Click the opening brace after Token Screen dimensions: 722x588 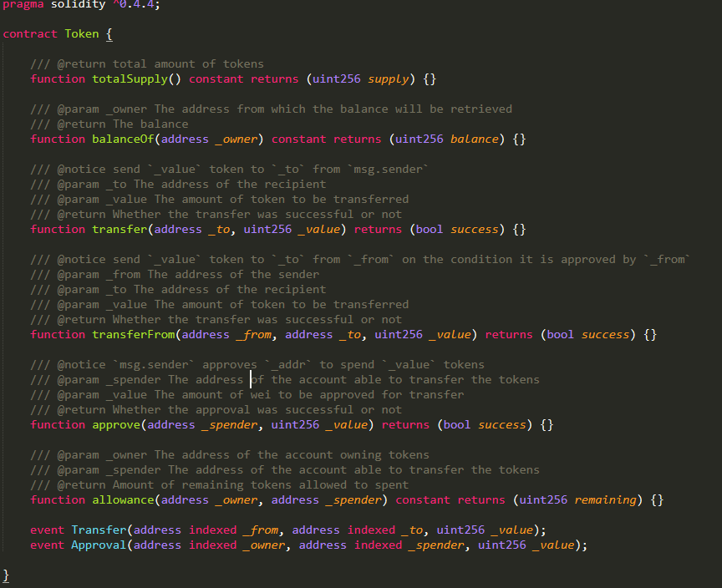tap(109, 34)
